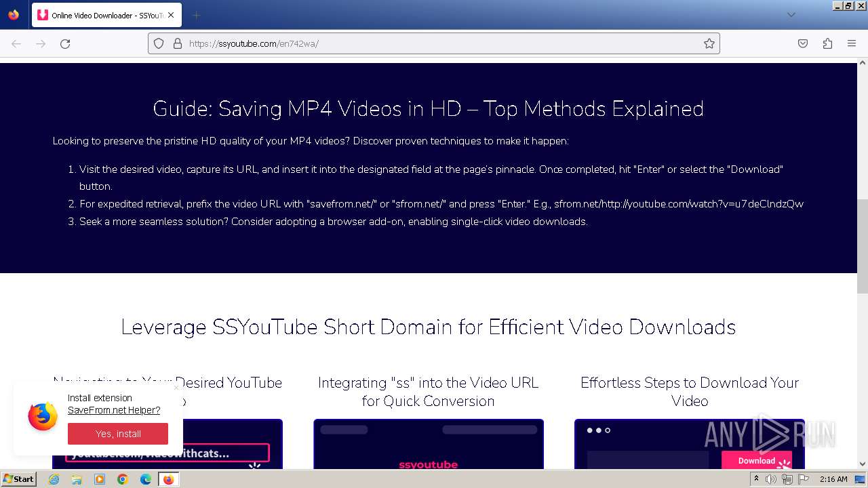
Task: Go back to the previous page
Action: (x=16, y=43)
